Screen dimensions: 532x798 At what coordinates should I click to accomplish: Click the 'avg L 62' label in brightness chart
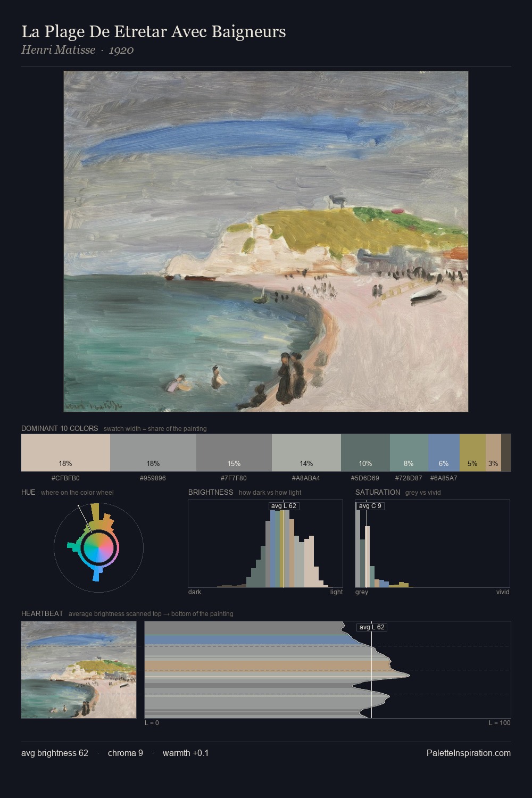point(284,506)
